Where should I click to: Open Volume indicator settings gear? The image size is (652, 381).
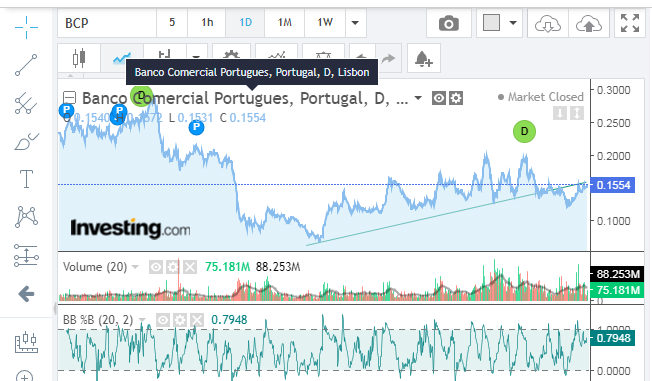173,267
